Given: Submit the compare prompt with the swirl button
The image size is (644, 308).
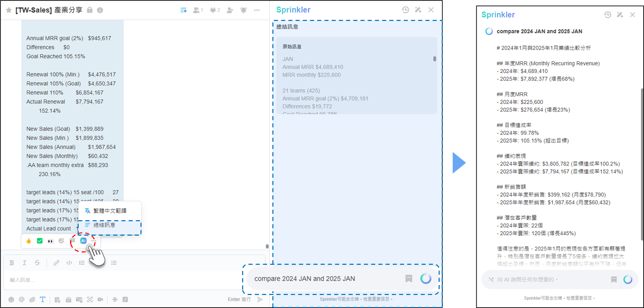Looking at the screenshot, I should (426, 279).
